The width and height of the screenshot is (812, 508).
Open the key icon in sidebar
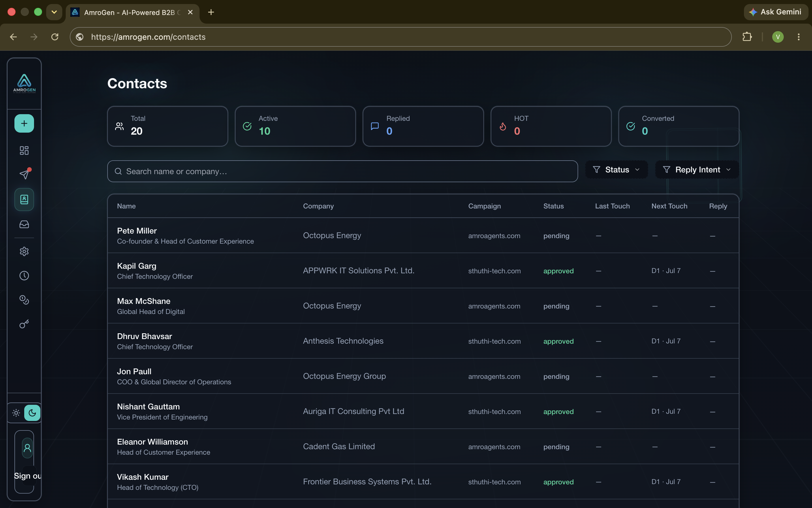point(24,324)
